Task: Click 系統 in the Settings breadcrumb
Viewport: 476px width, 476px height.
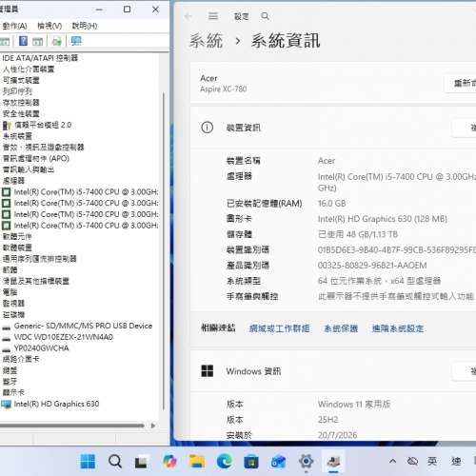Action: click(x=207, y=41)
